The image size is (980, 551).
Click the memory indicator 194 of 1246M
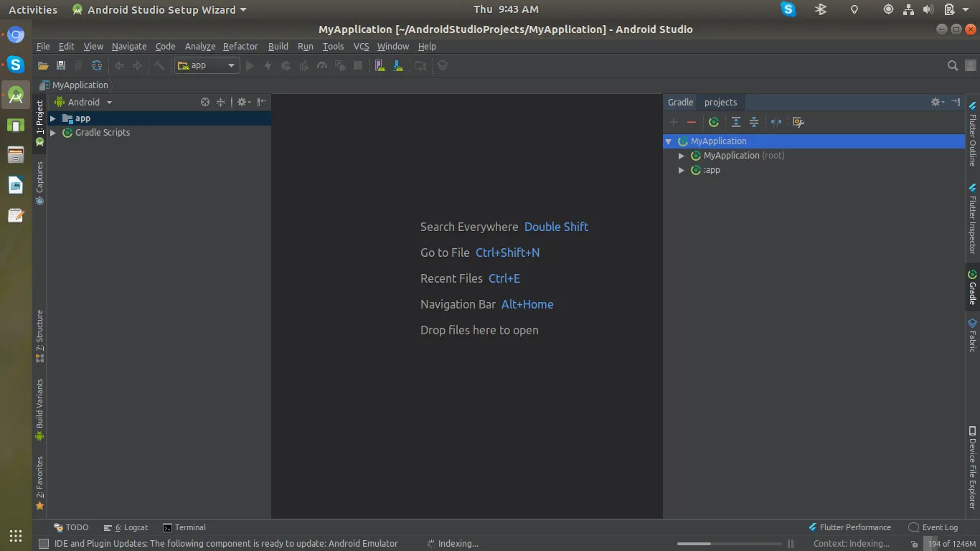(x=950, y=544)
